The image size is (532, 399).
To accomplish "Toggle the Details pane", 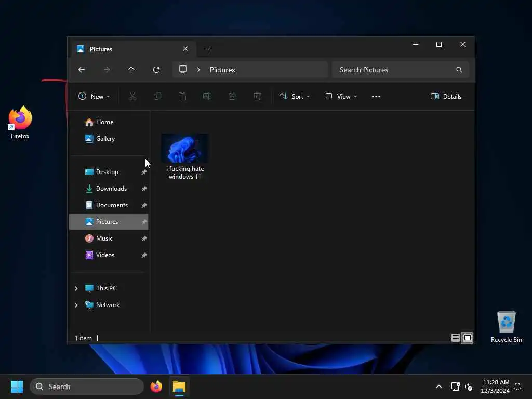I will click(x=446, y=96).
